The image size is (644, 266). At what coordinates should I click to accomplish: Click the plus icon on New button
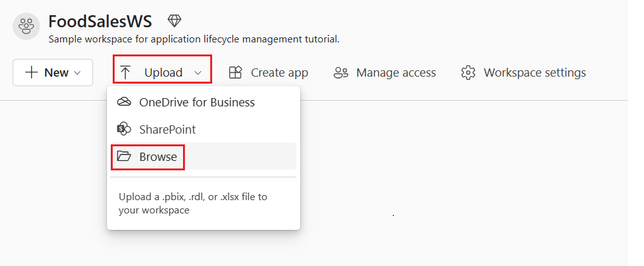[32, 72]
